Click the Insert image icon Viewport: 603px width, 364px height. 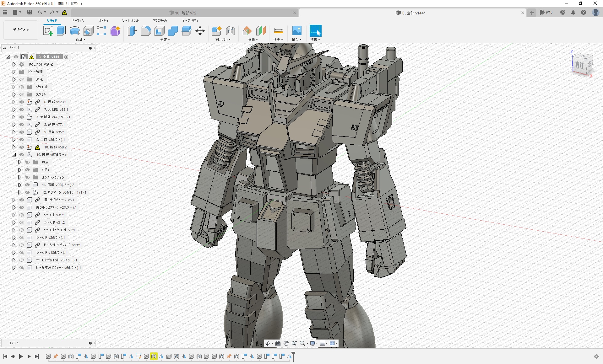296,31
